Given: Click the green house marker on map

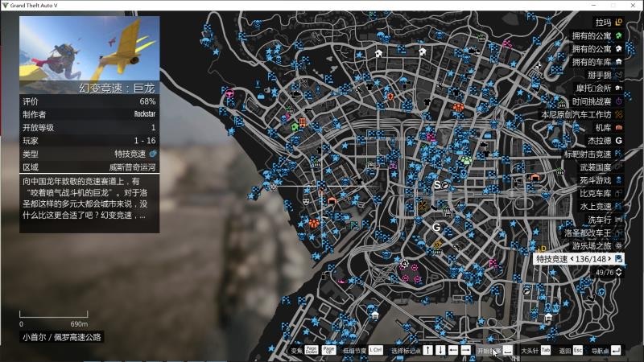Looking at the screenshot, I should point(295,127).
